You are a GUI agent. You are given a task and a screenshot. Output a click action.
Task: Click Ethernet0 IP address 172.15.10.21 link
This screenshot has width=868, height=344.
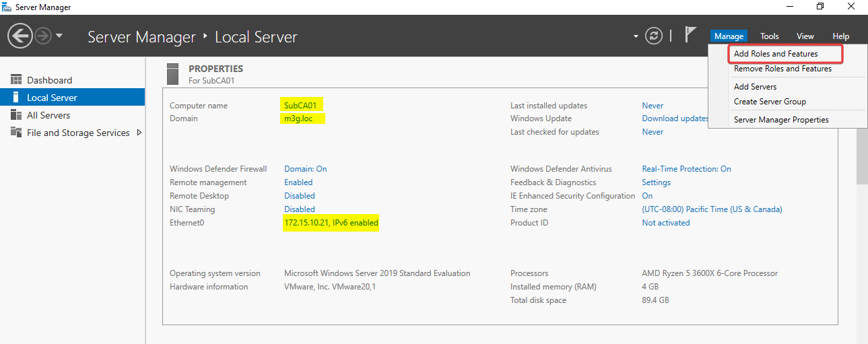pyautogui.click(x=331, y=223)
